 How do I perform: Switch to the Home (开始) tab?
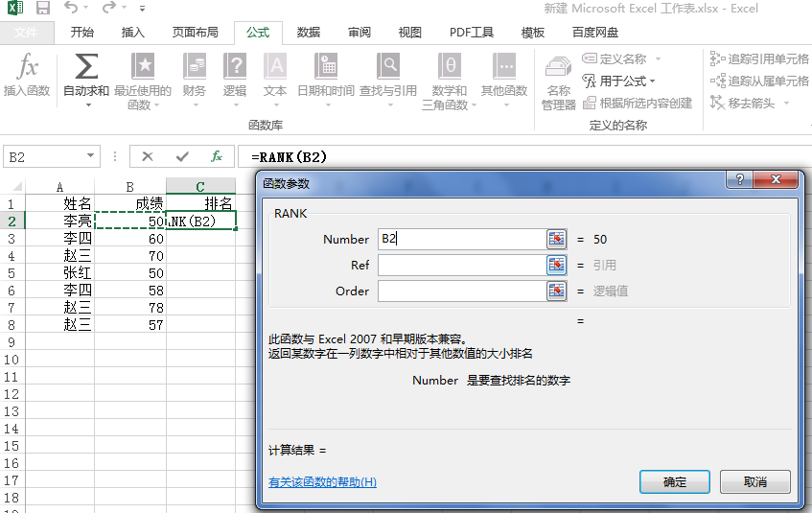pyautogui.click(x=81, y=33)
